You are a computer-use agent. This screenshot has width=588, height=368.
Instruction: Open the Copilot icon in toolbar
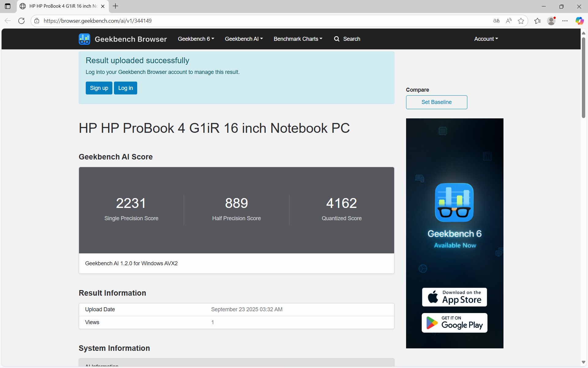579,21
